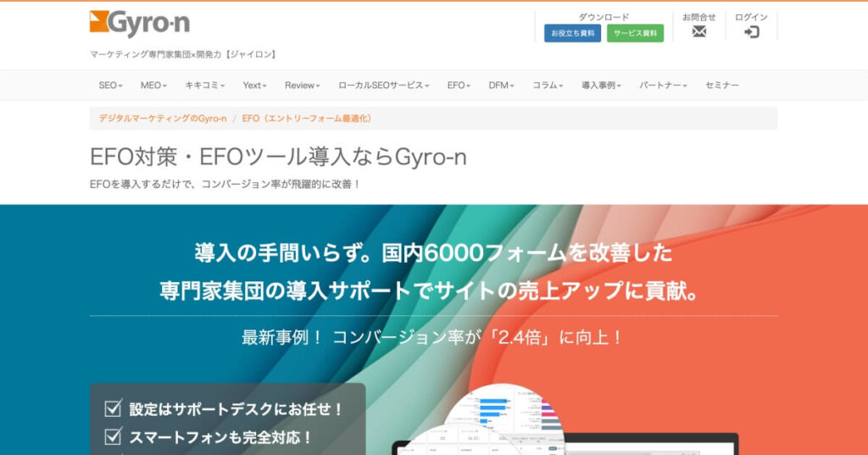Click the EFOを導入するだけで subtitle text
This screenshot has width=868, height=455.
[225, 185]
